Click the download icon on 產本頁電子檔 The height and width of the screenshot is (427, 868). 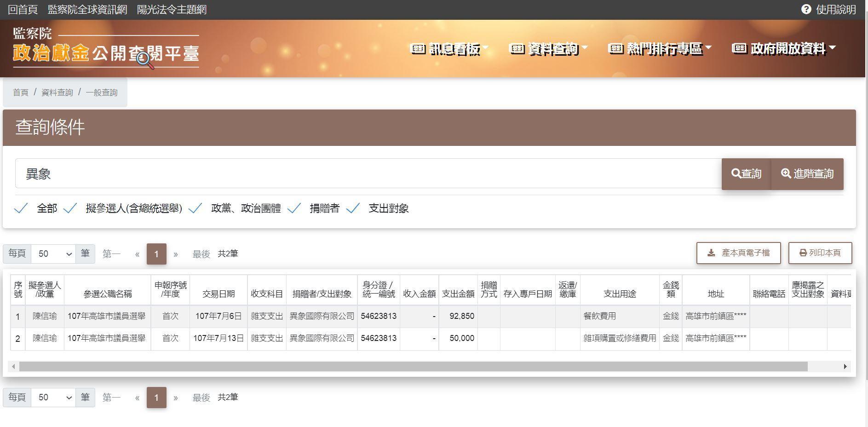click(711, 253)
